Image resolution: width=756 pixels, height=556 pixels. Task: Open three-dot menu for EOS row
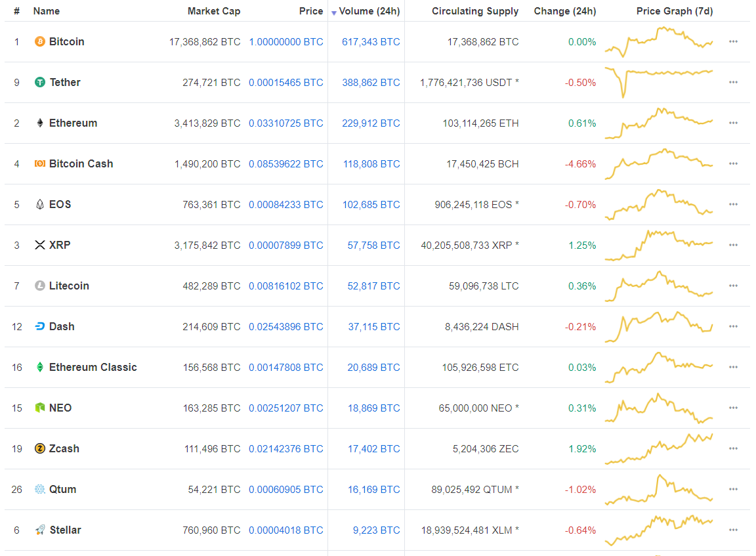(x=733, y=204)
